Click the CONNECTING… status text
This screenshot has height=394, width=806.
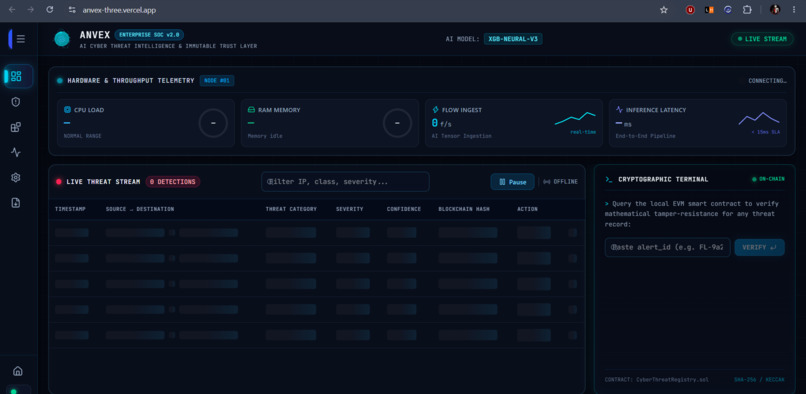[767, 81]
